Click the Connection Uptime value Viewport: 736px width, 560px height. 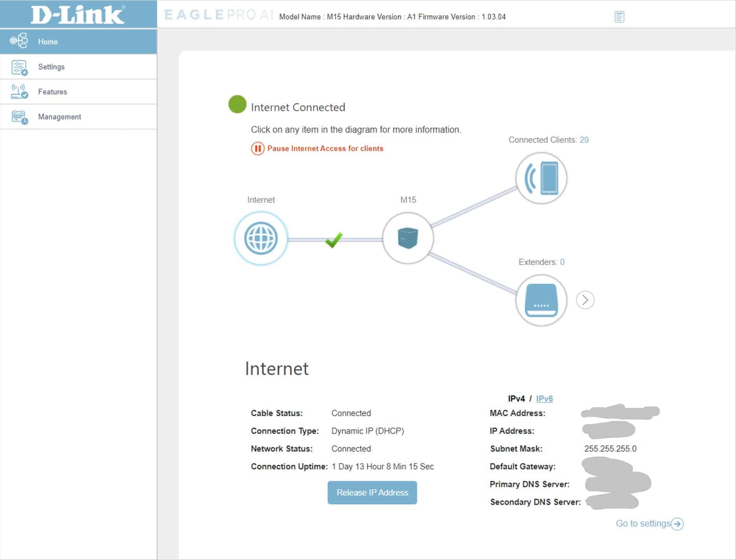point(383,467)
